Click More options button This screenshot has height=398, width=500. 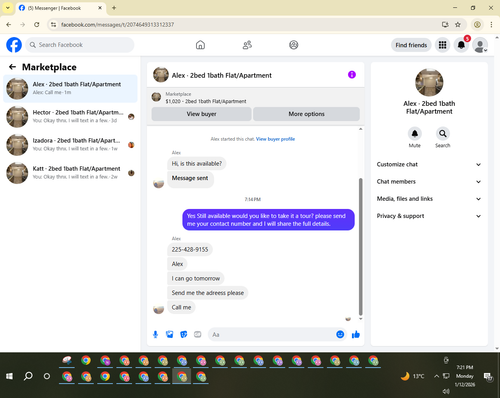pos(306,114)
